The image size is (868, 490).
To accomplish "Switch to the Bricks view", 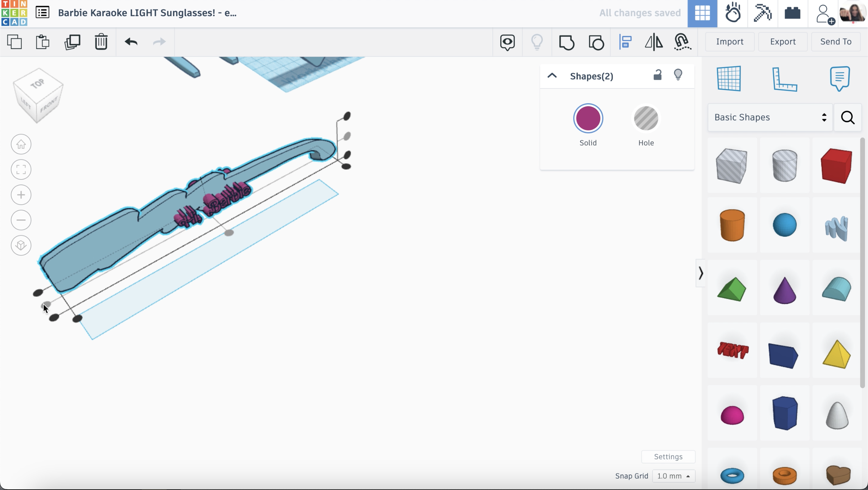I will (x=792, y=13).
